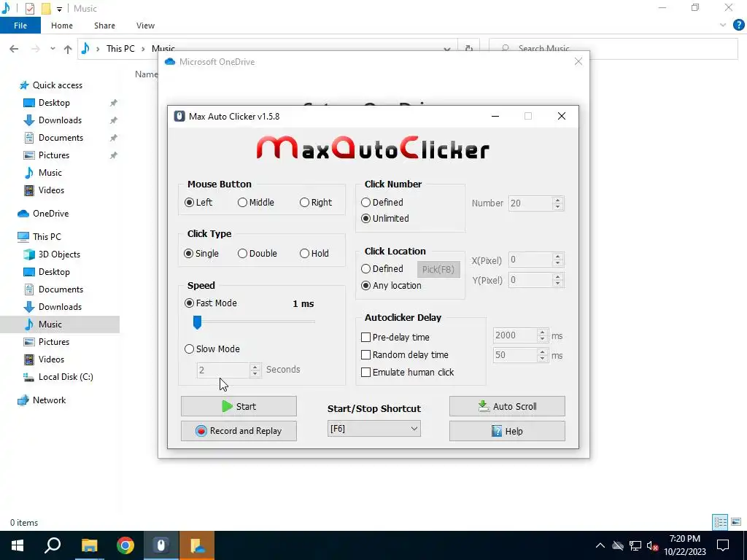This screenshot has width=747, height=560.
Task: Select Defined under Click Number
Action: 382,203
